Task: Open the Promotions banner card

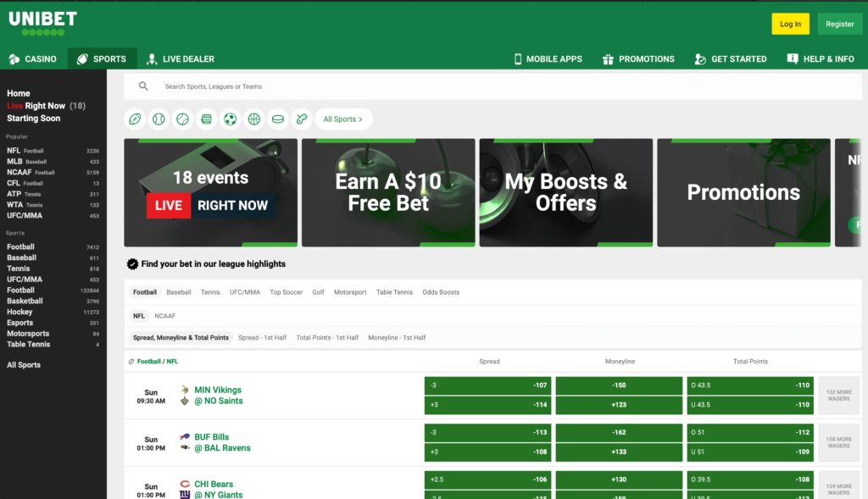Action: coord(743,192)
